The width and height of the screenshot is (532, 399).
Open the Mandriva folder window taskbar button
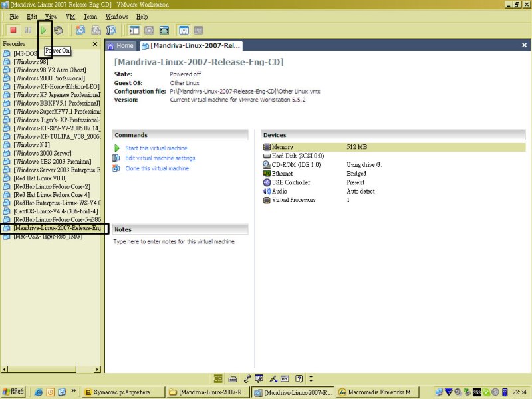pyautogui.click(x=208, y=392)
